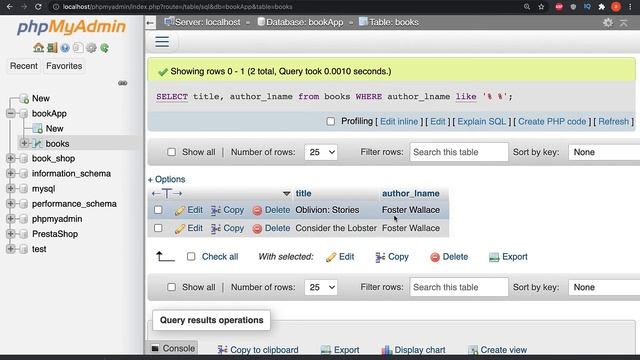
Task: Open the MySQL documentation page icon
Action: [x=78, y=48]
